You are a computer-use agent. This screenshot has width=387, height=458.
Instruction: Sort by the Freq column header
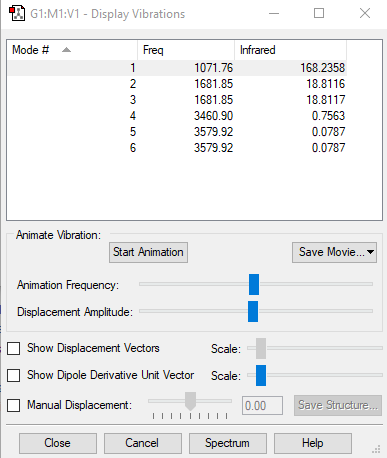point(186,50)
